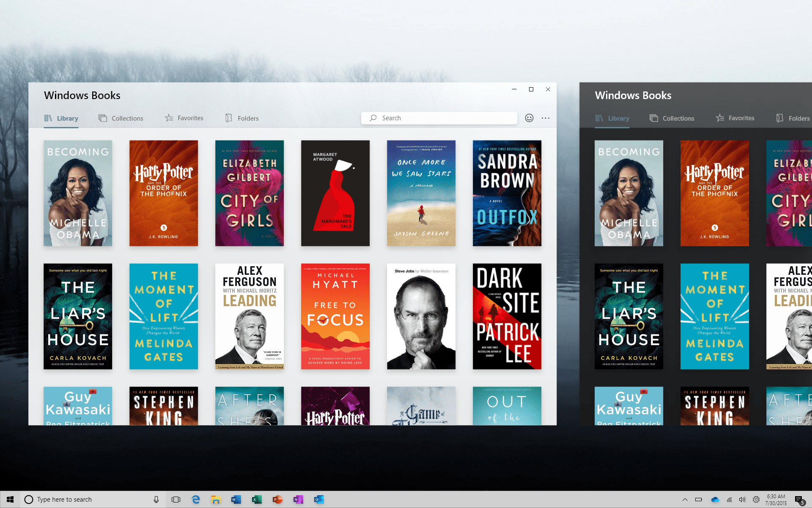Viewport: 812px width, 508px height.
Task: Open the Becoming book cover in light window
Action: tap(78, 193)
